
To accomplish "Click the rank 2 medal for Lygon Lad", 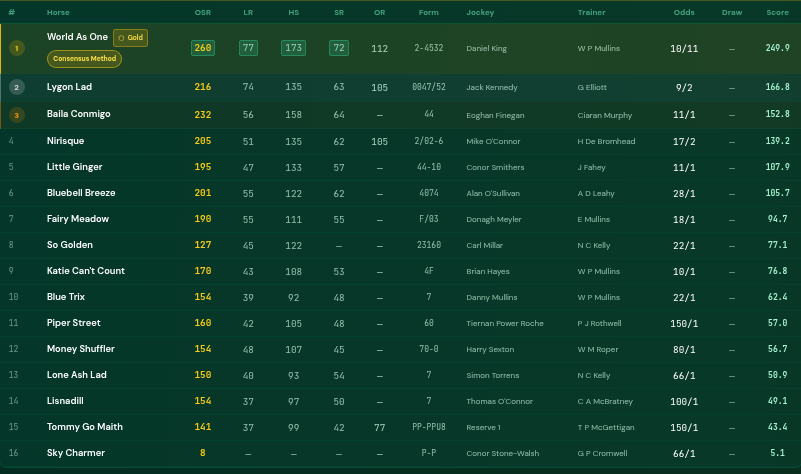I will pyautogui.click(x=17, y=87).
